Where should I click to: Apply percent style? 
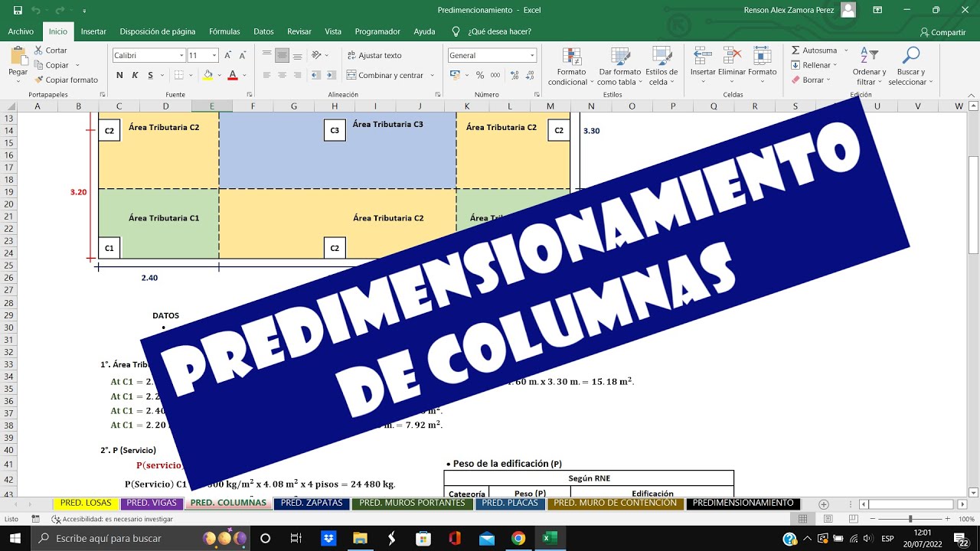pos(480,75)
